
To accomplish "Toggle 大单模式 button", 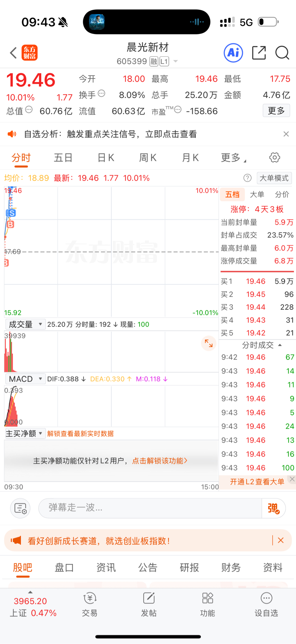I will click(274, 178).
